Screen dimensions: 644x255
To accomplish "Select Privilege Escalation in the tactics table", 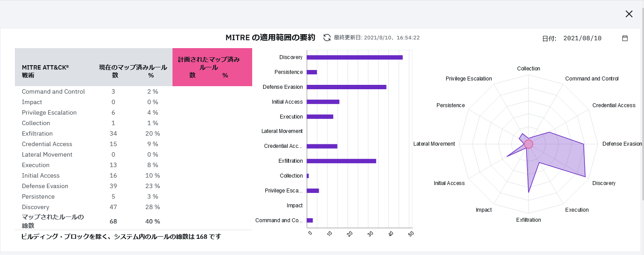I will (49, 112).
